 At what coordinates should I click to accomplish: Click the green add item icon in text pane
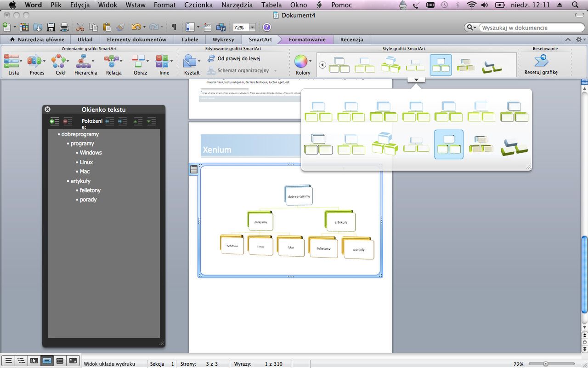click(x=54, y=121)
